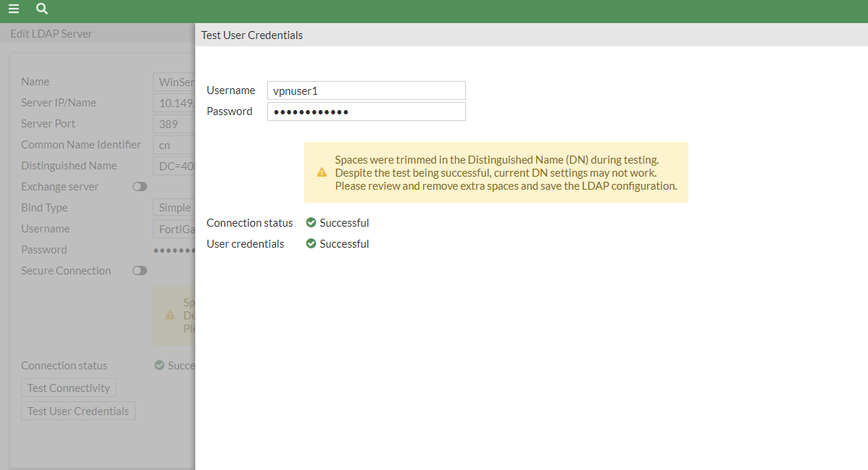Click the search magnifier icon
Image resolution: width=868 pixels, height=470 pixels.
(42, 9)
